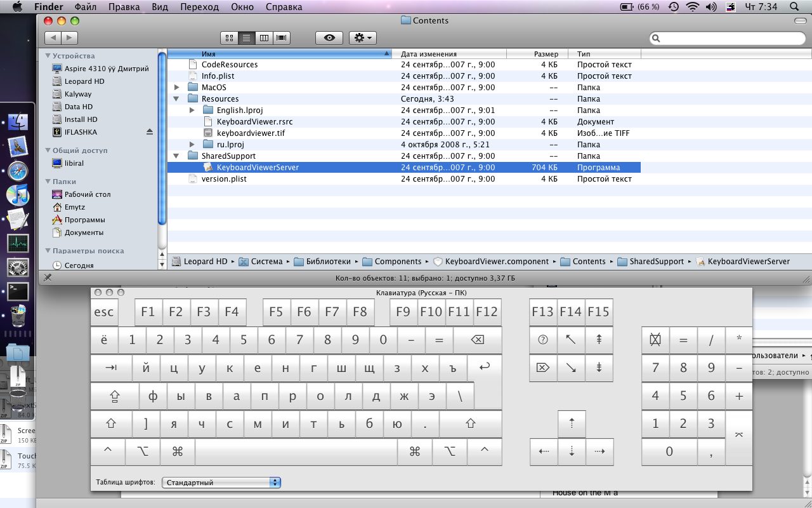812x508 pixels.
Task: Switch Finder to list view
Action: (246, 38)
